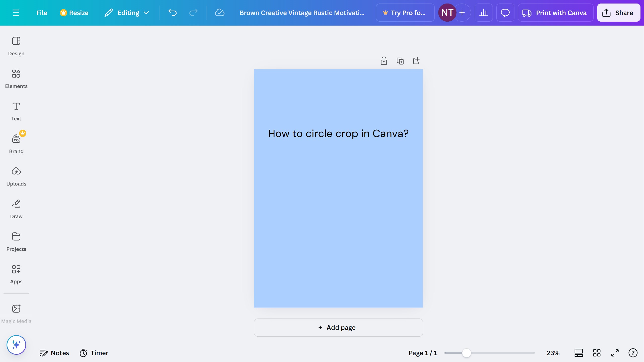Image resolution: width=644 pixels, height=362 pixels.
Task: Open the Magic Media panel
Action: (x=16, y=312)
